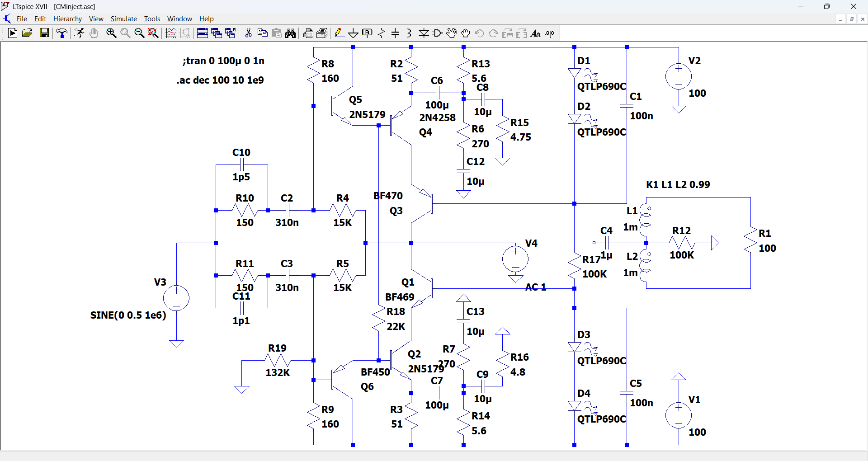The width and height of the screenshot is (868, 461).
Task: Click the R12 100K resistor symbol
Action: point(682,243)
